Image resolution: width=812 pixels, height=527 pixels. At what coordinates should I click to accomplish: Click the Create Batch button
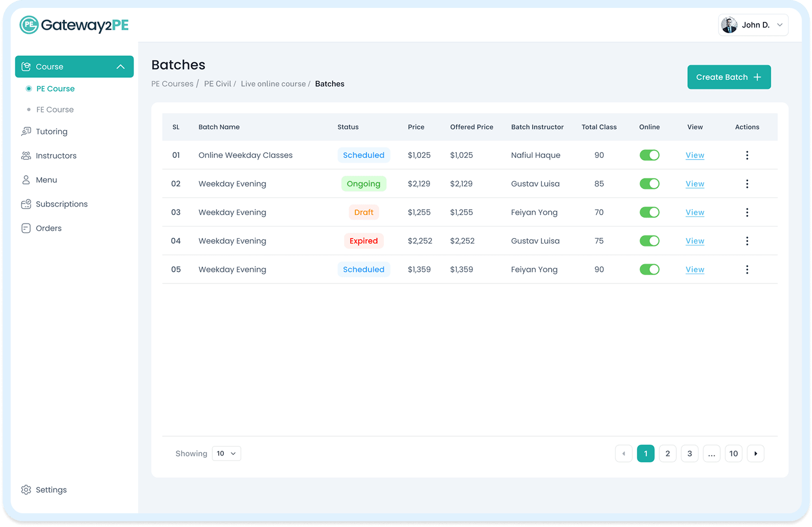tap(729, 77)
